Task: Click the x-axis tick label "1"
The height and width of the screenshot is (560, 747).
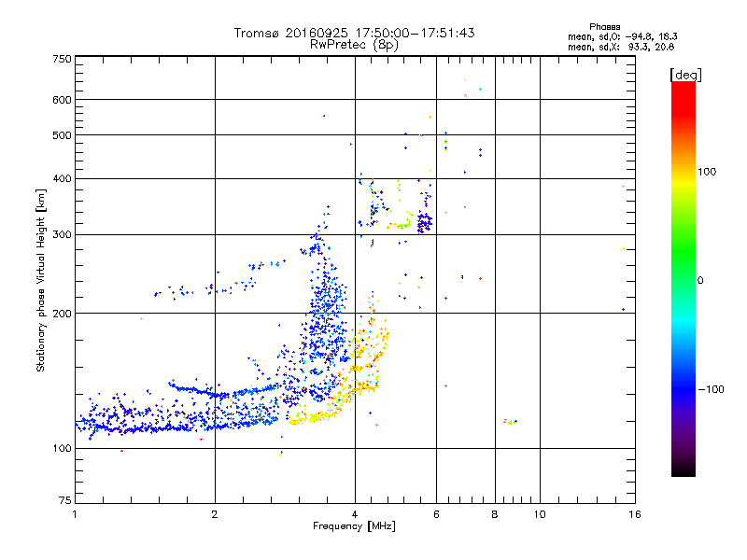Action: click(75, 514)
